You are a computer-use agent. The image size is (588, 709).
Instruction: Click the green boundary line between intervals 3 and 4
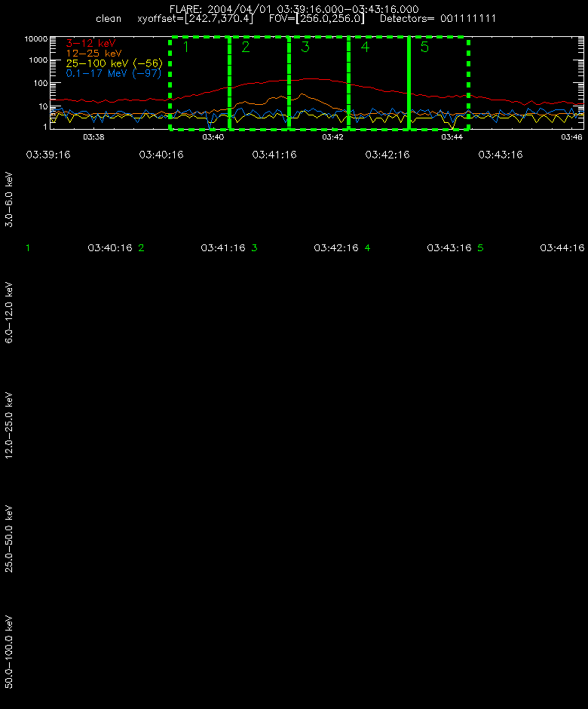tap(348, 83)
